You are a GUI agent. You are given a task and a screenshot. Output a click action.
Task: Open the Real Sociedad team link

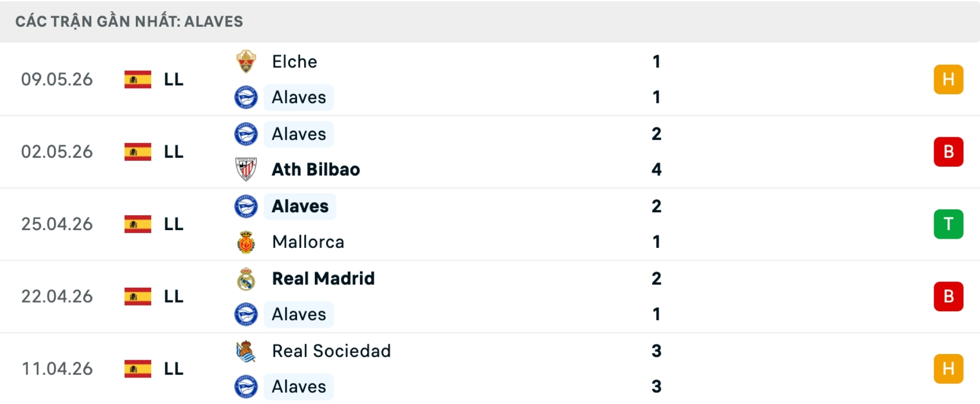(332, 351)
